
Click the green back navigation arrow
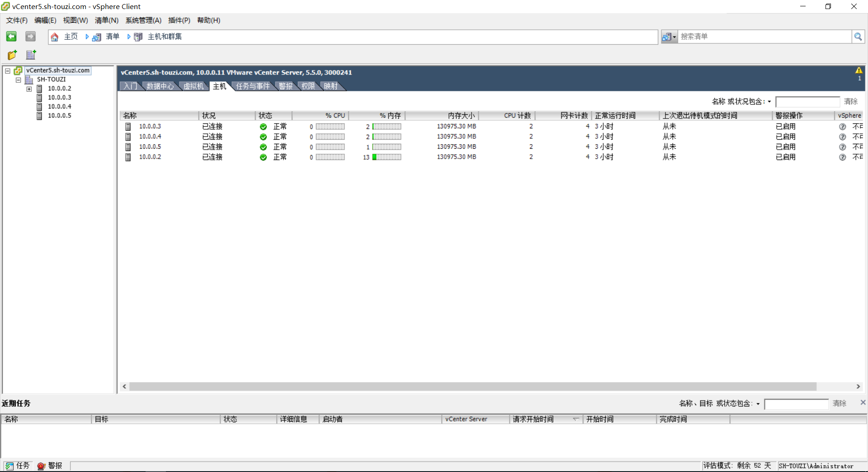[11, 37]
